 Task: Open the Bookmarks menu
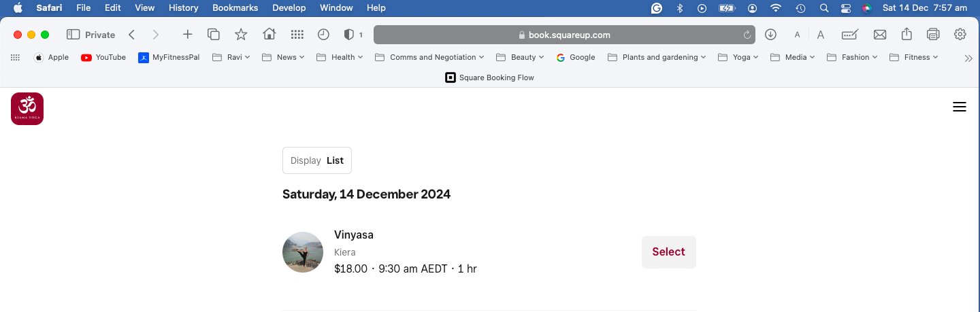(235, 8)
